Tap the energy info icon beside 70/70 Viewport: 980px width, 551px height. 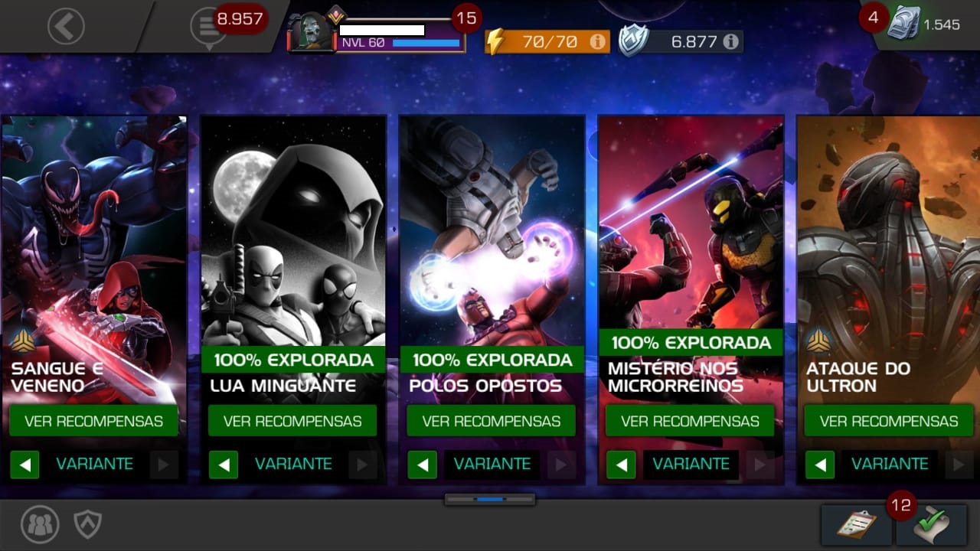pyautogui.click(x=597, y=41)
